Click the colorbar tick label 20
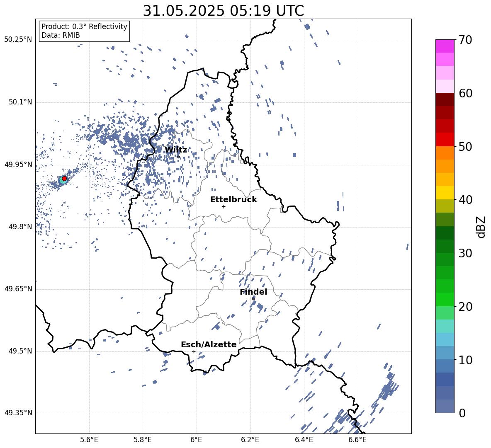Image resolution: width=491 pixels, height=448 pixels. pyautogui.click(x=465, y=306)
